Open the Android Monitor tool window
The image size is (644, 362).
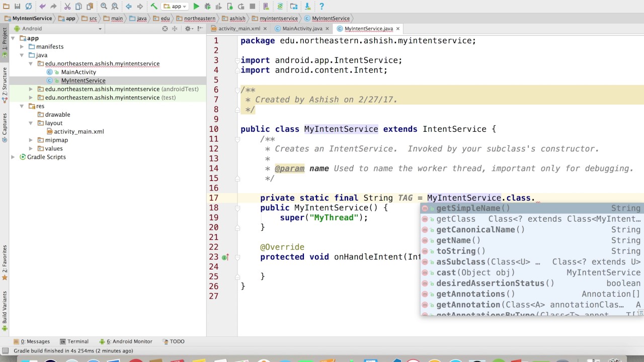point(126,341)
